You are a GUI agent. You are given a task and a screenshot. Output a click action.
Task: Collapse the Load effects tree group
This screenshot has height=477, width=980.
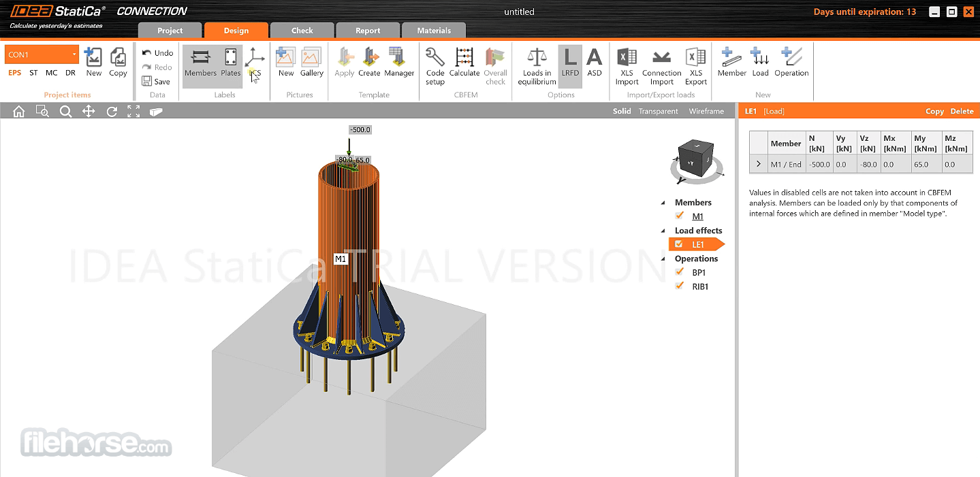(x=663, y=231)
